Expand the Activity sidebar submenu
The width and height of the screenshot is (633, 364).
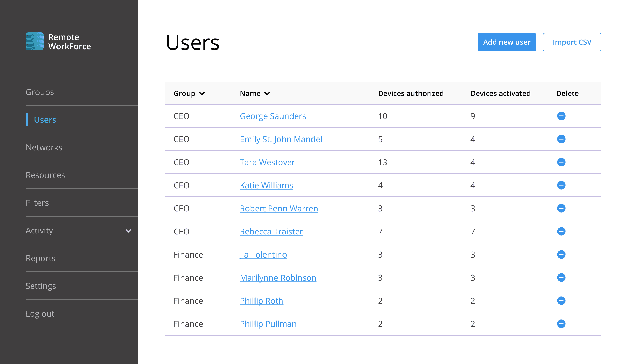pos(128,231)
